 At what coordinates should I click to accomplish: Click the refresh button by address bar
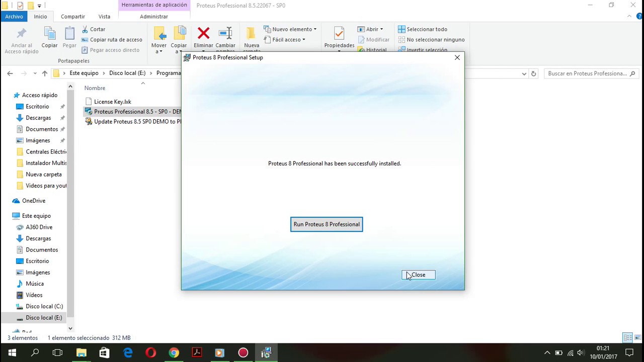[x=533, y=73]
